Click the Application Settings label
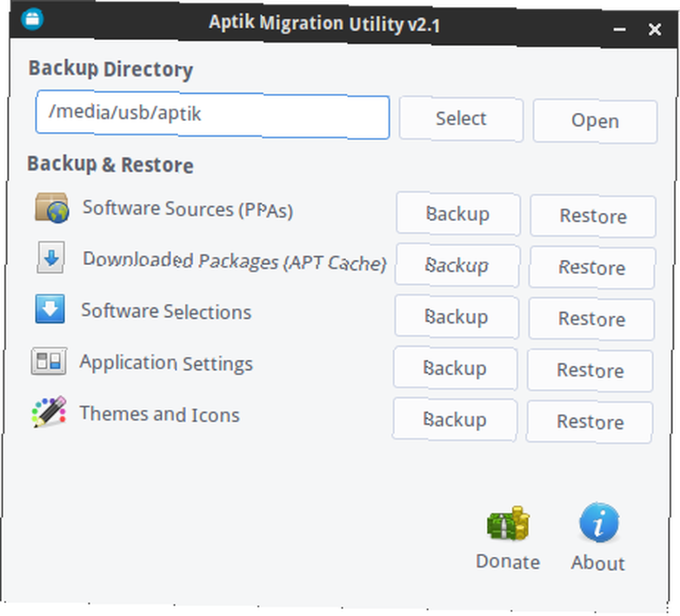This screenshot has height=616, width=680. pyautogui.click(x=166, y=363)
